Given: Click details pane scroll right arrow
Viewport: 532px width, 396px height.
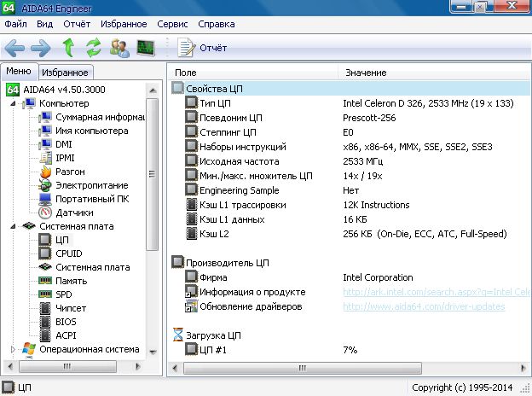Looking at the screenshot, I should click(x=523, y=368).
